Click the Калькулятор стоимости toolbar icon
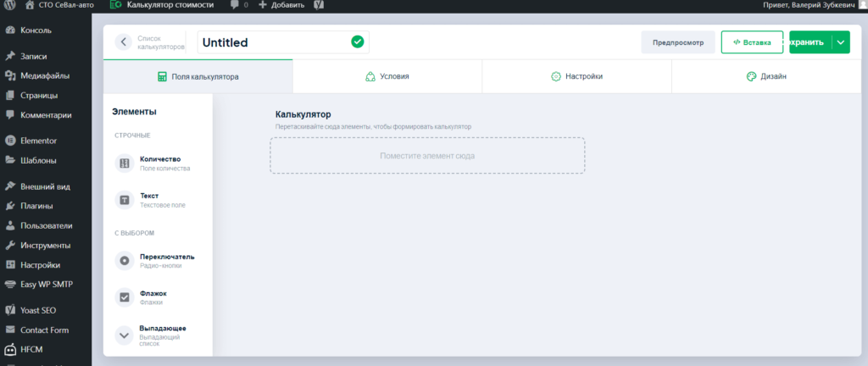Image resolution: width=868 pixels, height=366 pixels. click(x=115, y=5)
